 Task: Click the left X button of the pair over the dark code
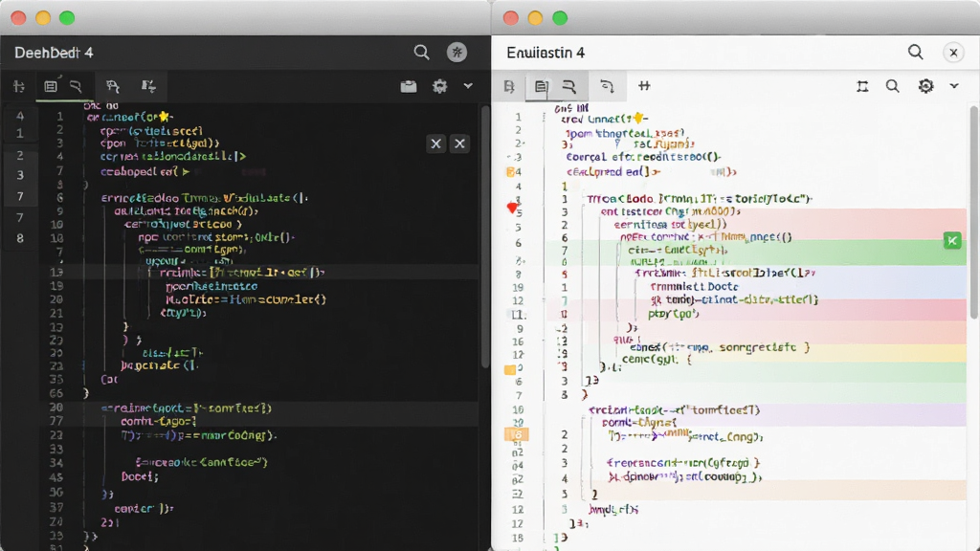(x=435, y=143)
